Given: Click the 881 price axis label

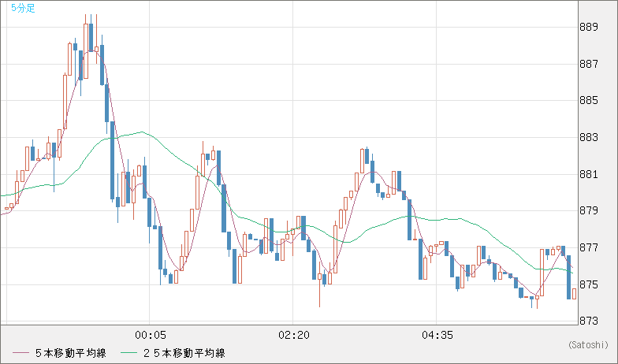Looking at the screenshot, I should point(588,174).
